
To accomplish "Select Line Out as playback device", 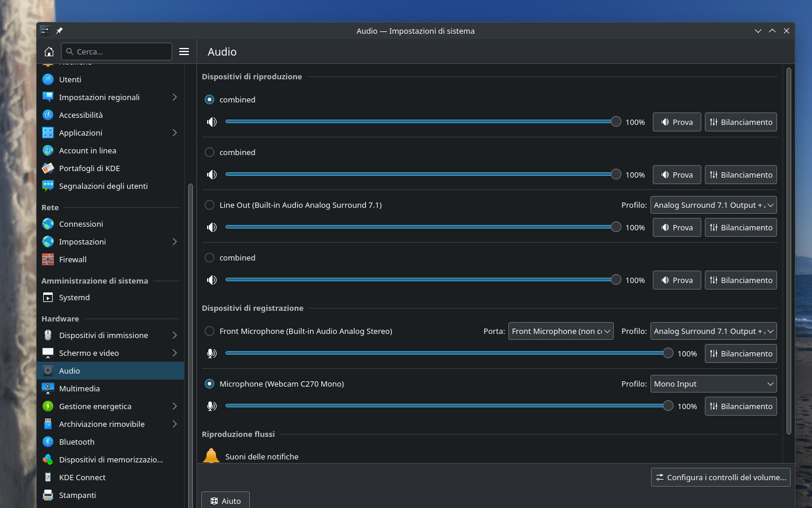I will pos(210,205).
